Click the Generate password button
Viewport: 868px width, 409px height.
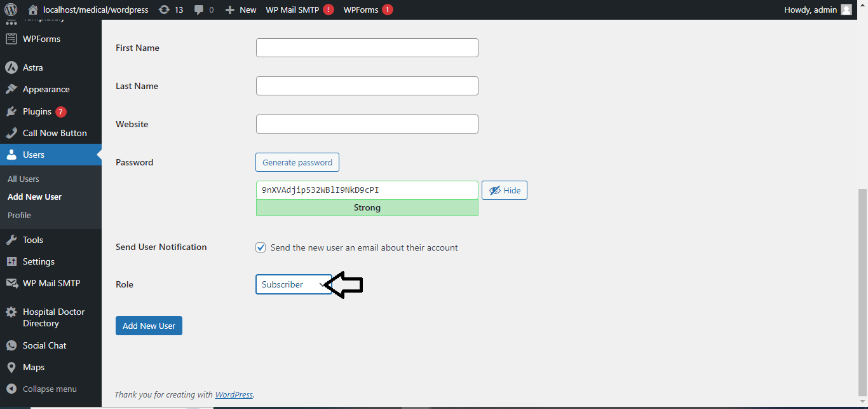pos(297,162)
